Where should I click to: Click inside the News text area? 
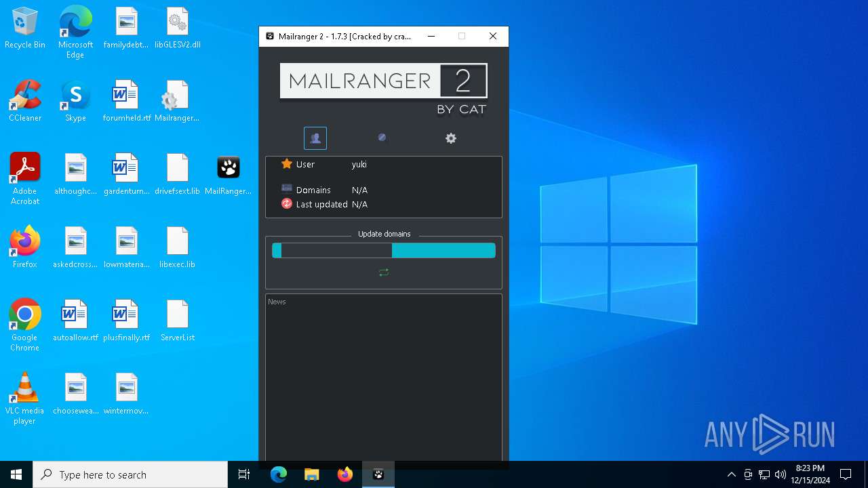pyautogui.click(x=384, y=378)
